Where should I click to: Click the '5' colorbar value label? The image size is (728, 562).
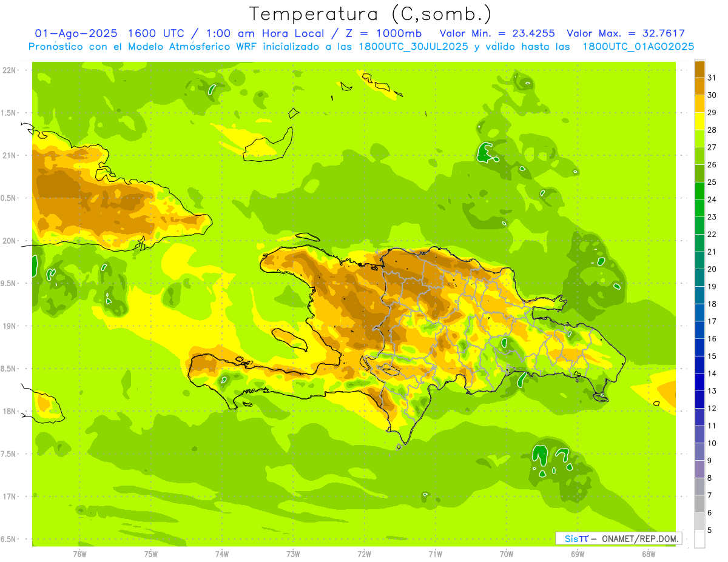click(710, 530)
